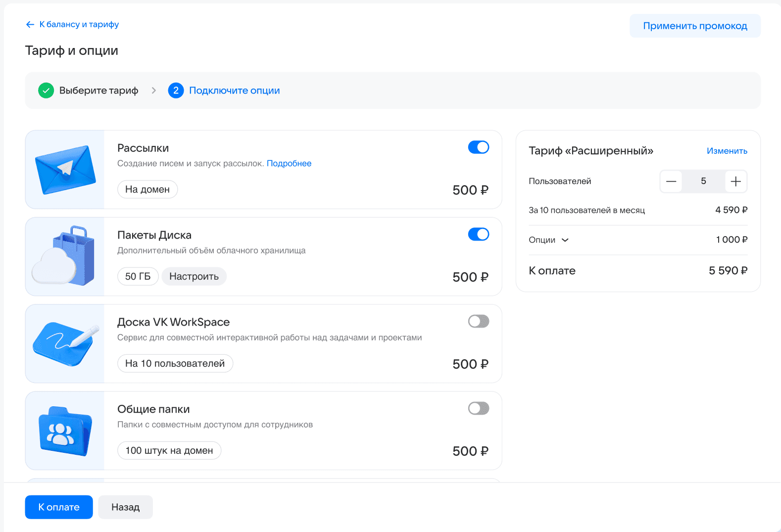
Task: Click the 'Тариф «Расширенный»' heading
Action: coord(591,151)
